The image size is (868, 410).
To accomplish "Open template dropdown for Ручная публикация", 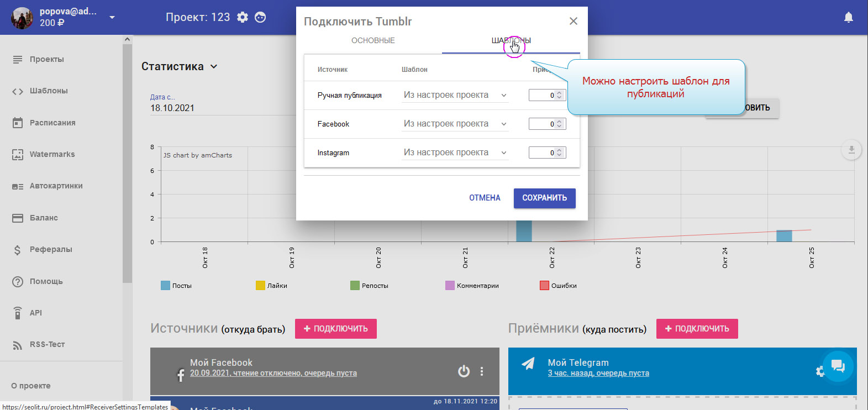I will (455, 95).
